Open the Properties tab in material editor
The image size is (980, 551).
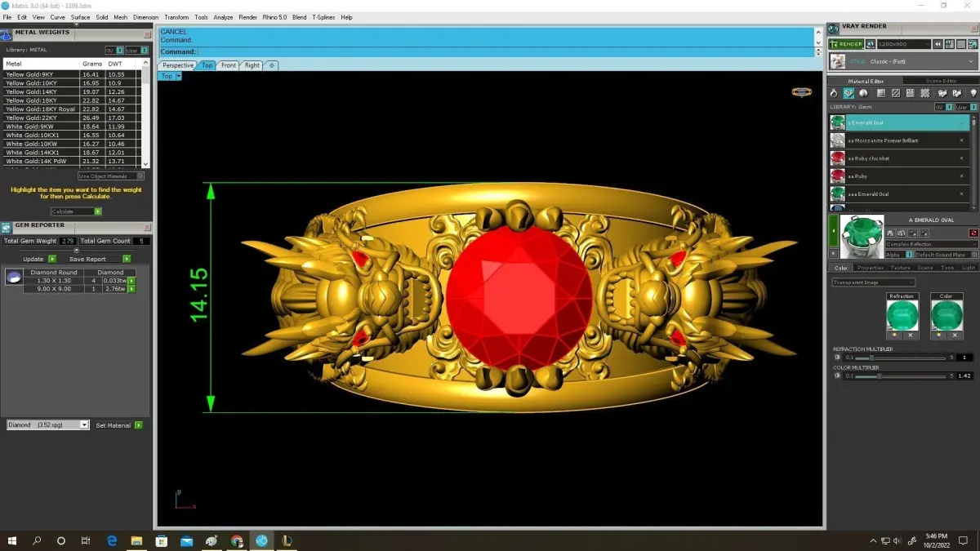click(871, 268)
